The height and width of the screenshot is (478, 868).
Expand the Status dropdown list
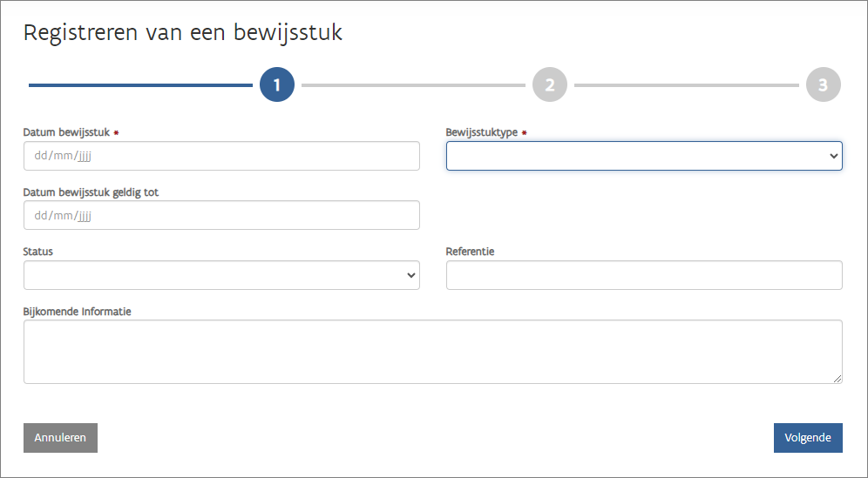221,275
